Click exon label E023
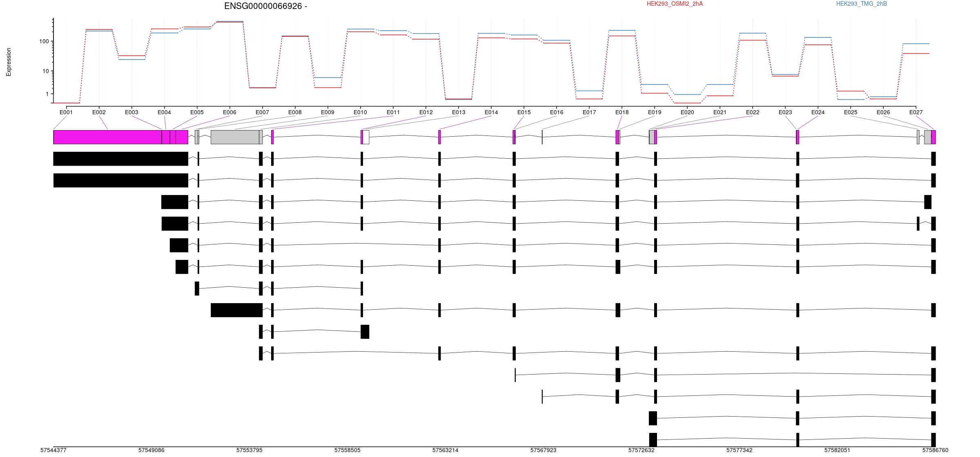Image resolution: width=980 pixels, height=457 pixels. tap(785, 112)
